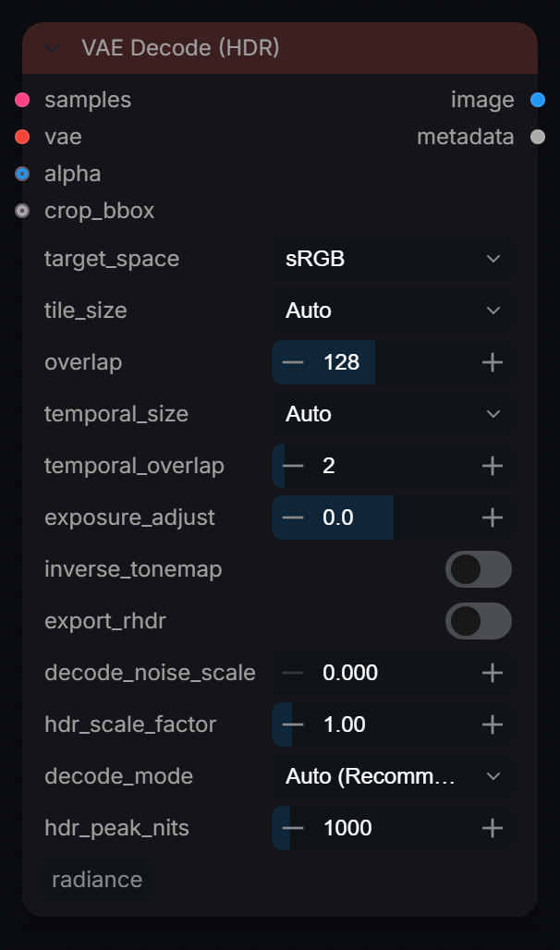Increase exposure_adjust using the plus icon
Image resolution: width=560 pixels, height=950 pixels.
[x=493, y=518]
